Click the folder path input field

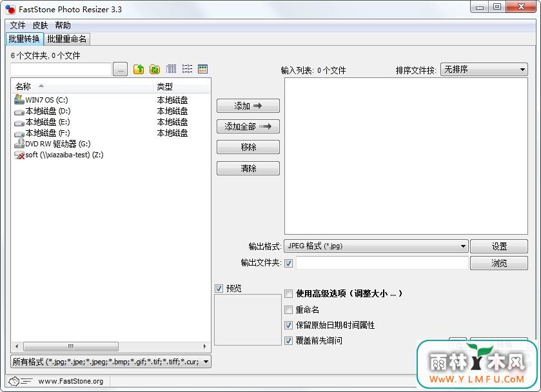[61, 70]
